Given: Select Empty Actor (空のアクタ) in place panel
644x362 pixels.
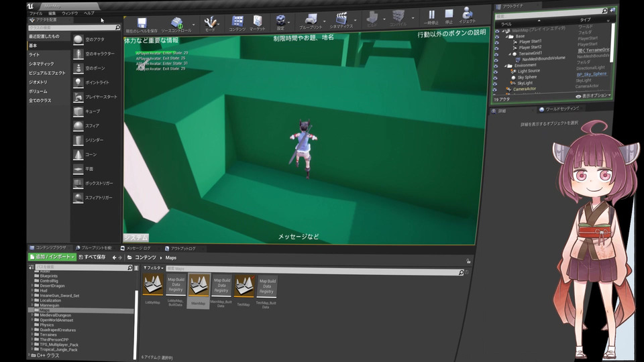Looking at the screenshot, I should coord(96,40).
